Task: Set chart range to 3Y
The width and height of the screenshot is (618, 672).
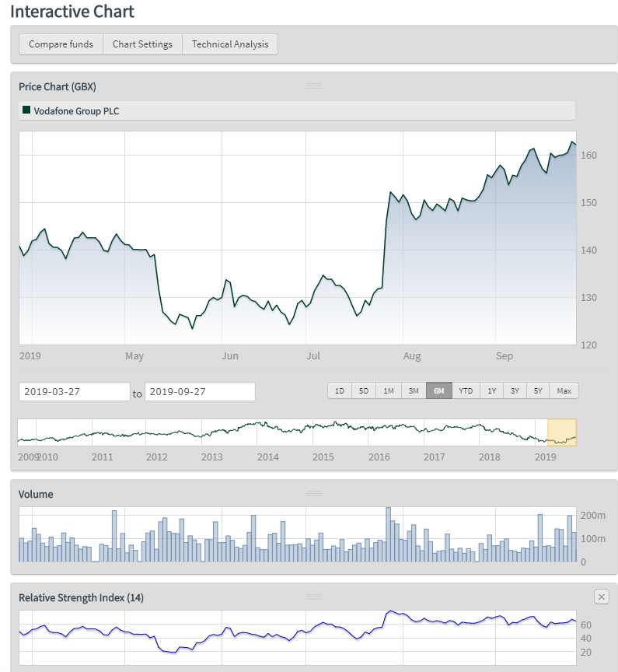Action: coord(515,390)
